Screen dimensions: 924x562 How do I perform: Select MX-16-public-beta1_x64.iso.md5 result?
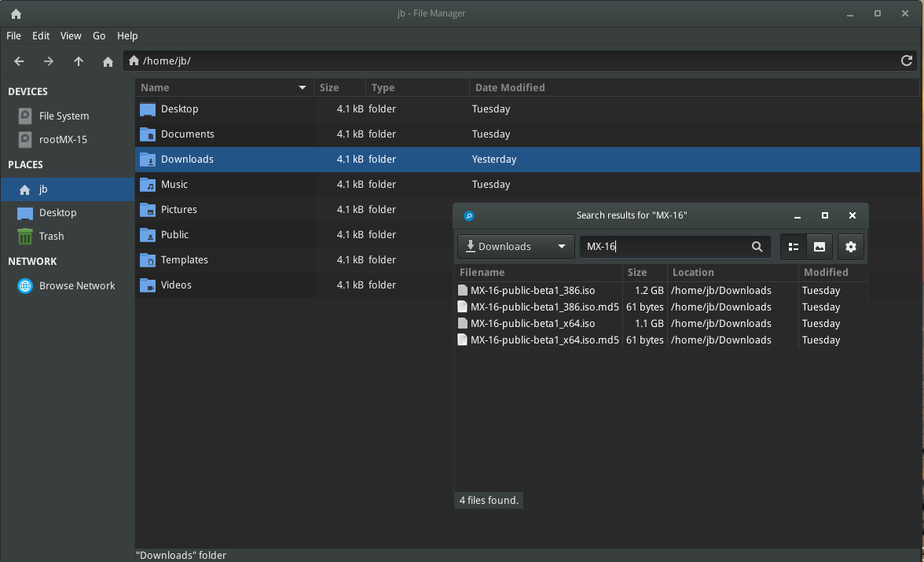pyautogui.click(x=661, y=340)
